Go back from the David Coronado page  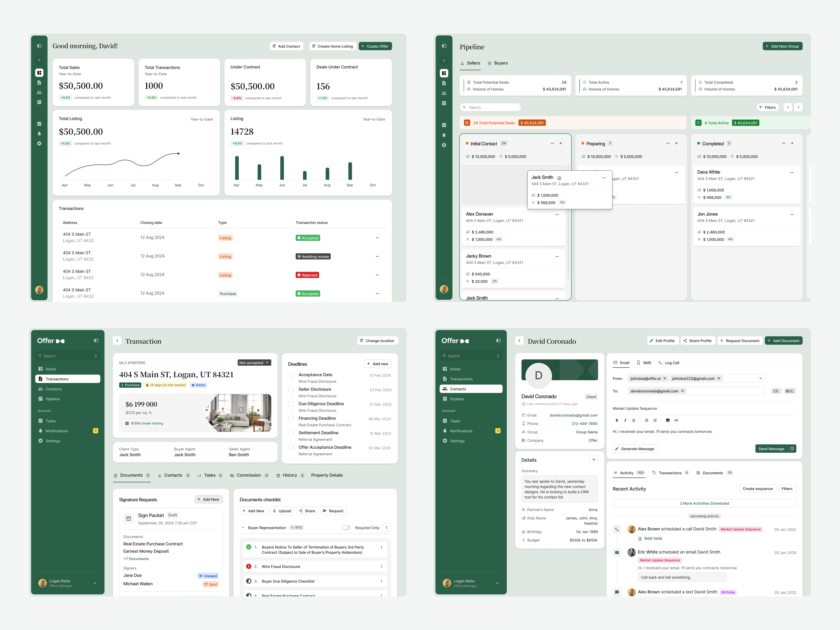[x=519, y=341]
